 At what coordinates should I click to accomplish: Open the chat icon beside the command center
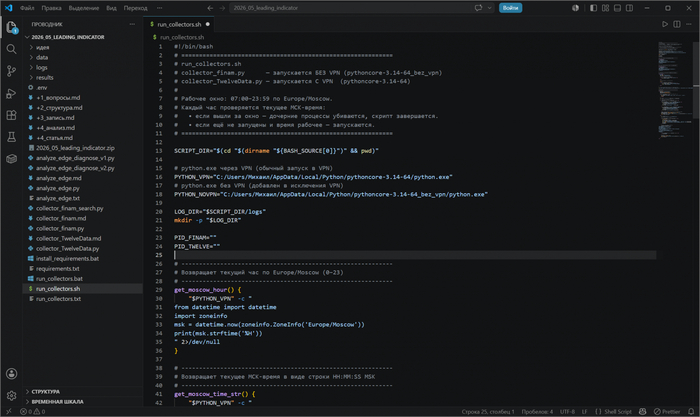pyautogui.click(x=479, y=8)
